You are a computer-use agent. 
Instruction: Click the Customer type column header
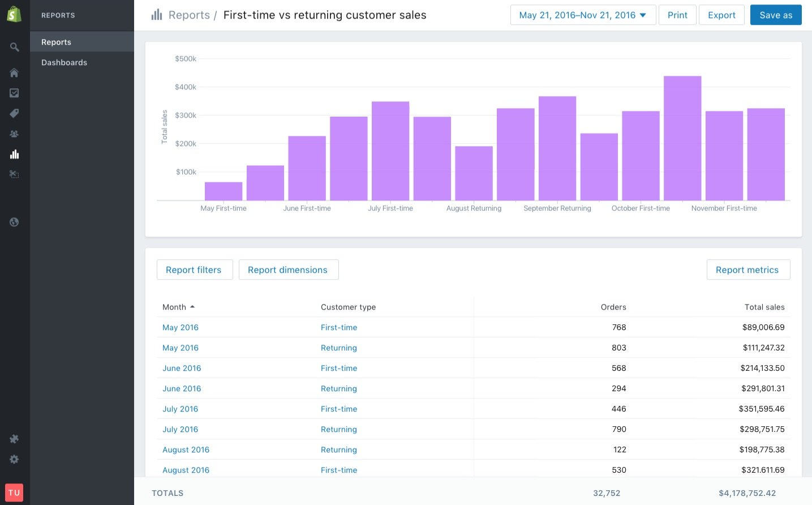click(348, 307)
